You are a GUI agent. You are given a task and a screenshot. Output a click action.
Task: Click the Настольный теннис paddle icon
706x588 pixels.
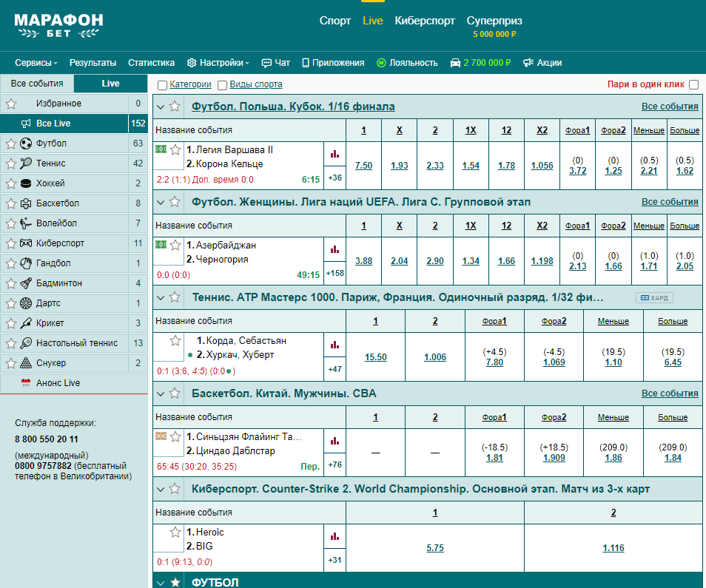(26, 342)
